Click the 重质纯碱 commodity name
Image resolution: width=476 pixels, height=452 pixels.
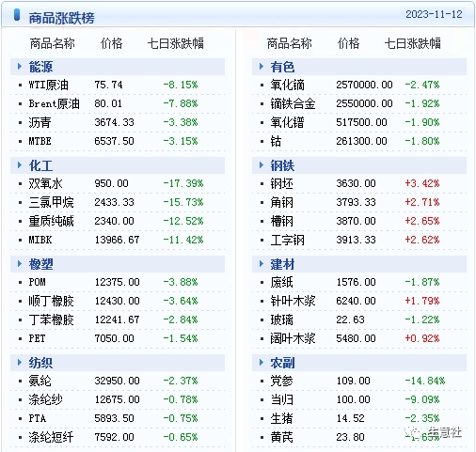[51, 221]
